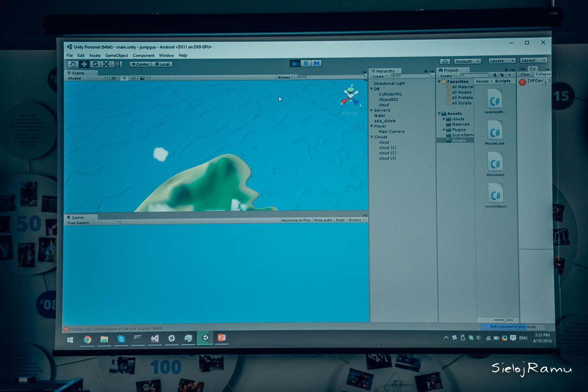This screenshot has width=588, height=392.
Task: Toggle scene audio speaker icon
Action: [133, 78]
